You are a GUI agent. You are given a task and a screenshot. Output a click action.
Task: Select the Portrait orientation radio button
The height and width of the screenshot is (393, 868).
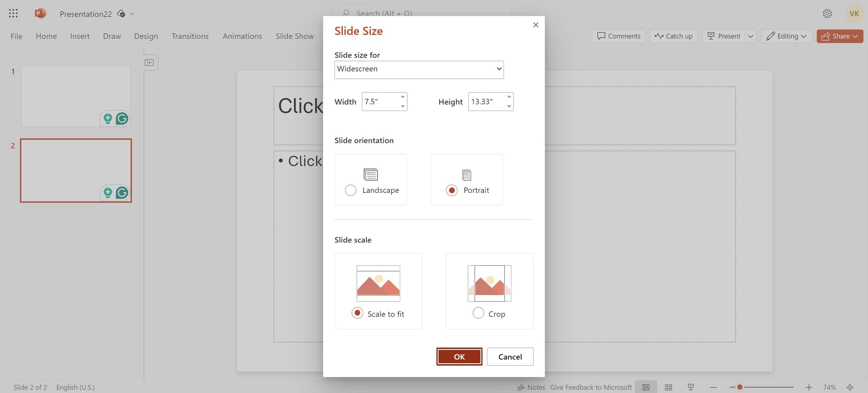[452, 190]
